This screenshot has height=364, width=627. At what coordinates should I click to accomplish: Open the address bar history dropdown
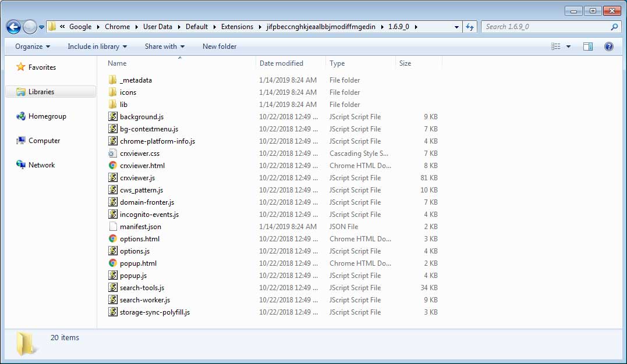456,27
